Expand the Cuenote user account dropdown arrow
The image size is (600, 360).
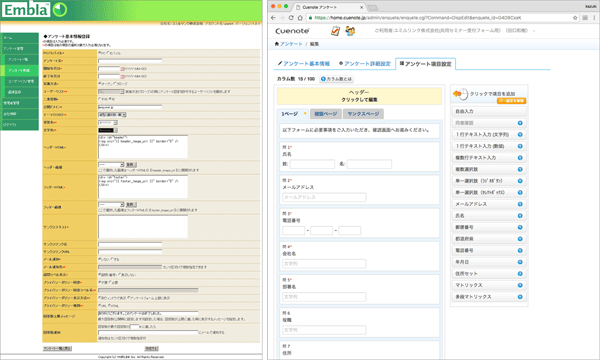[x=534, y=31]
